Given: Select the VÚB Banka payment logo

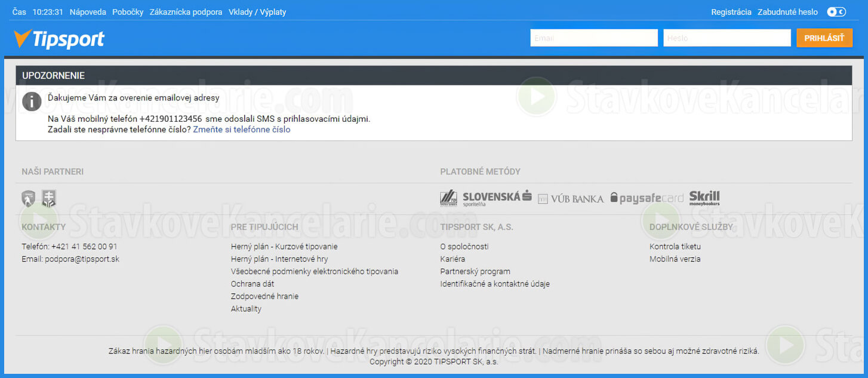Looking at the screenshot, I should 571,199.
